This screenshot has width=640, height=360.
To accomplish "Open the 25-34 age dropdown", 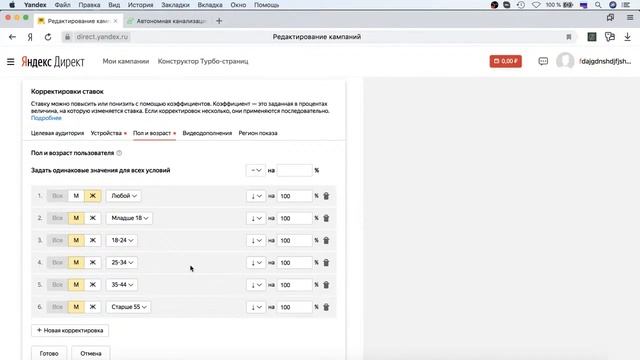I will (x=122, y=262).
